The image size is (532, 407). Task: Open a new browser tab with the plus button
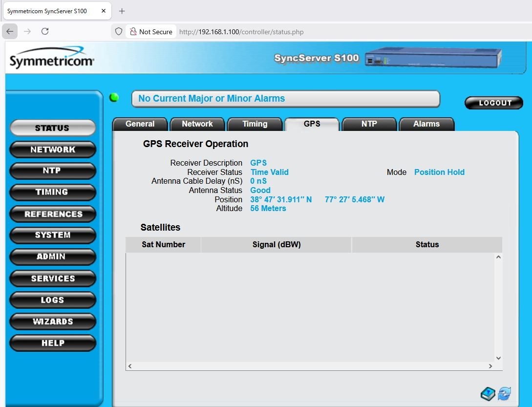122,11
